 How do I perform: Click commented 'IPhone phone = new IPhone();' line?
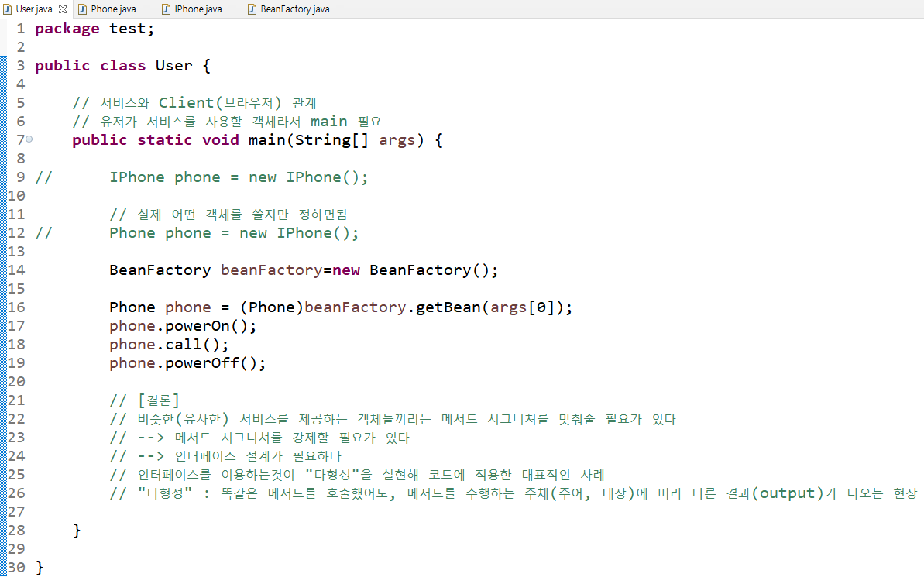click(x=239, y=177)
